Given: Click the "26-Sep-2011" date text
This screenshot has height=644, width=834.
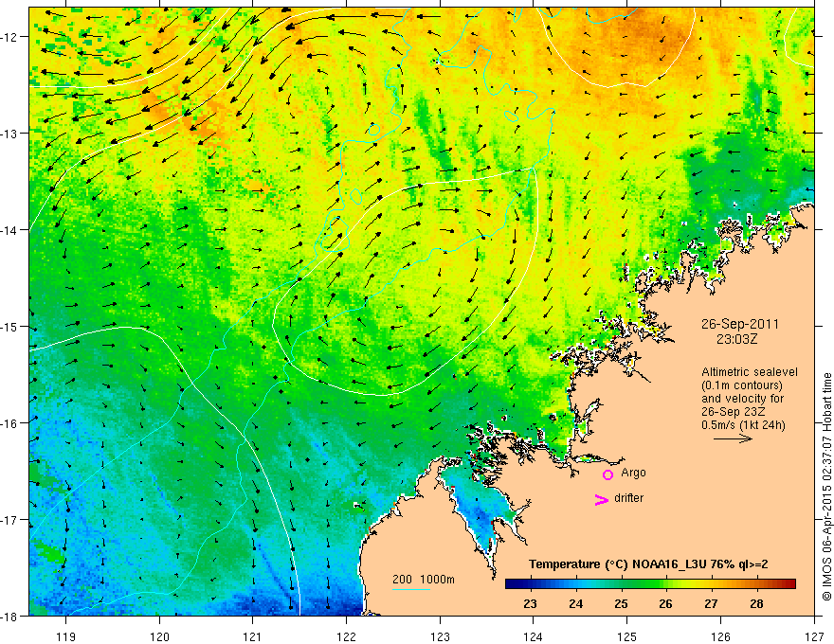Looking at the screenshot, I should (740, 324).
